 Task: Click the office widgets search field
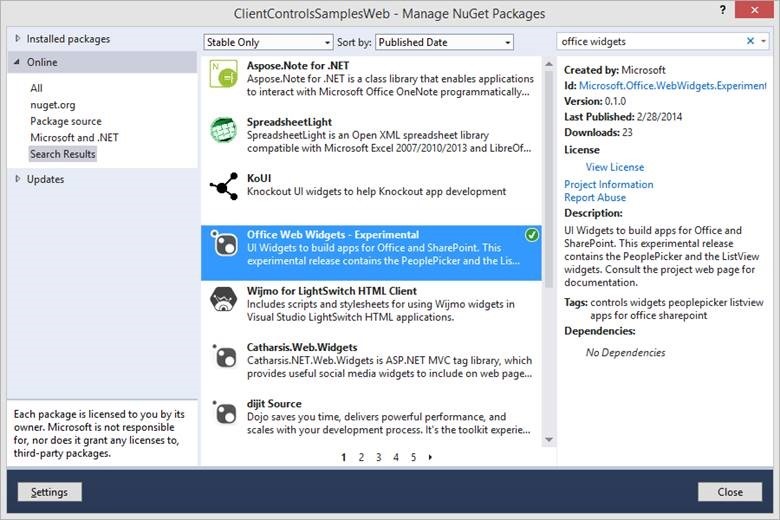pyautogui.click(x=650, y=42)
